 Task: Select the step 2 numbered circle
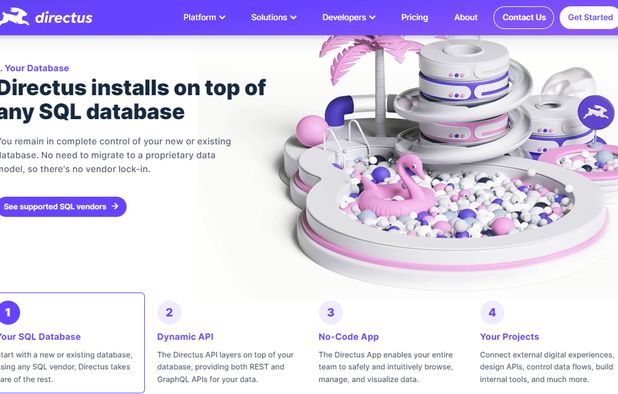pos(169,312)
